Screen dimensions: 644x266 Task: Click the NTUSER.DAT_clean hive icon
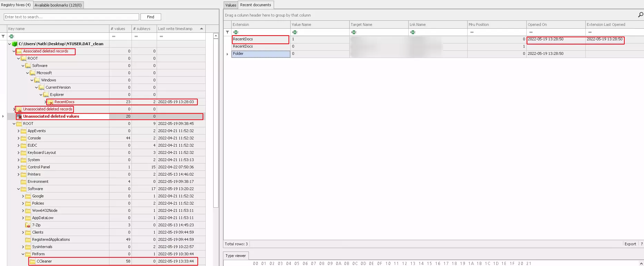tap(14, 44)
